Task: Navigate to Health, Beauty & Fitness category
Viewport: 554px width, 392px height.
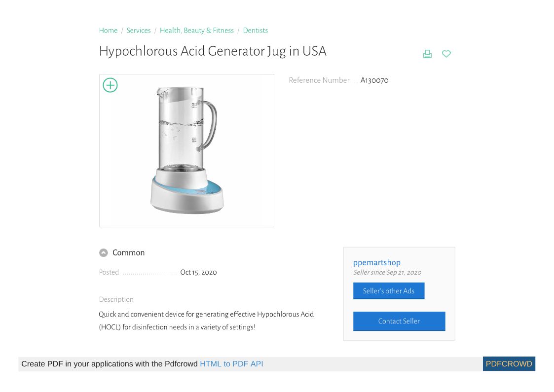Action: pyautogui.click(x=197, y=31)
